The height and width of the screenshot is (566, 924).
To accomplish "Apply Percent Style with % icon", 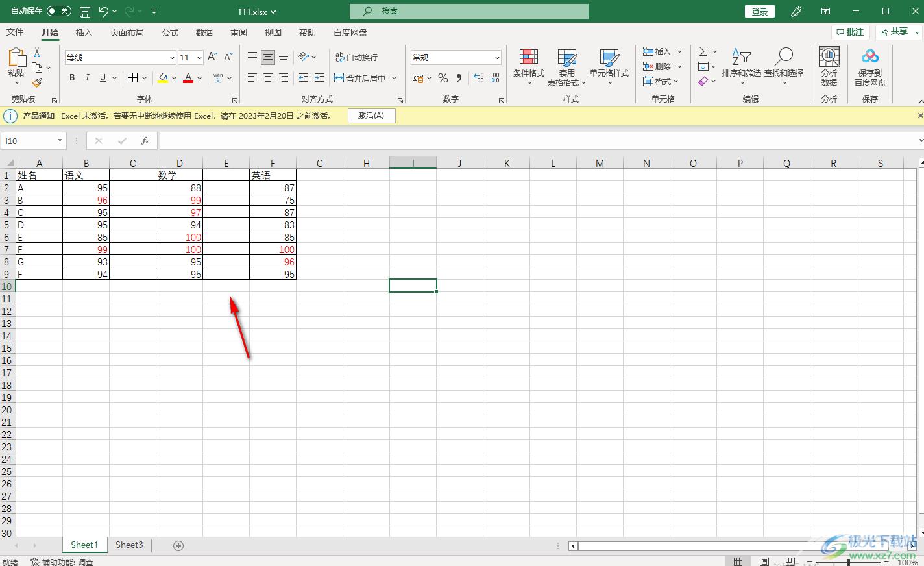I will pyautogui.click(x=443, y=78).
